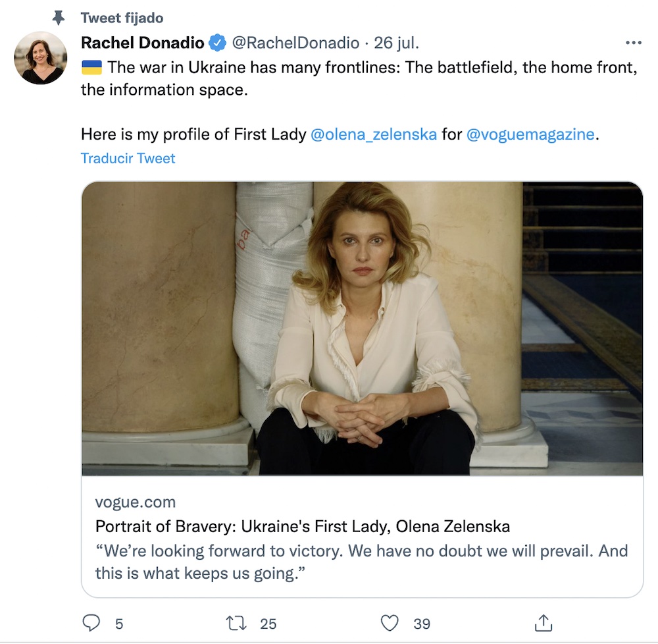Open the 26 jul. timestamp link
The width and height of the screenshot is (658, 644).
pyautogui.click(x=396, y=43)
